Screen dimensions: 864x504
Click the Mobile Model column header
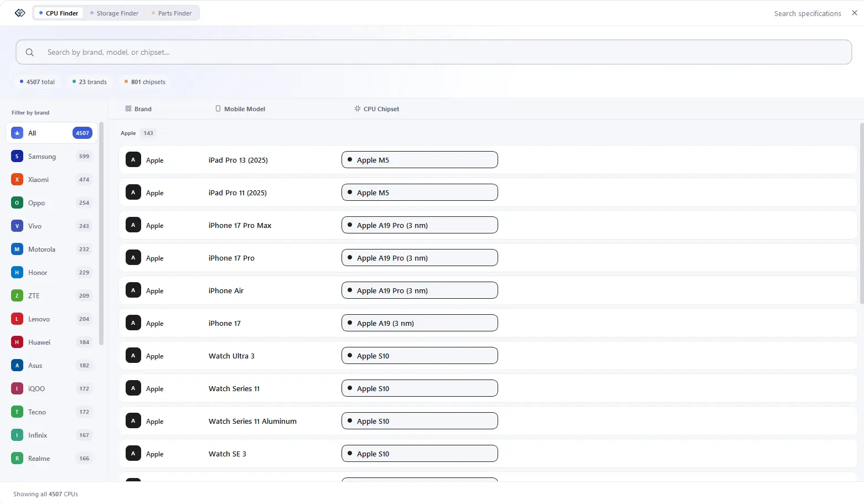tap(240, 109)
